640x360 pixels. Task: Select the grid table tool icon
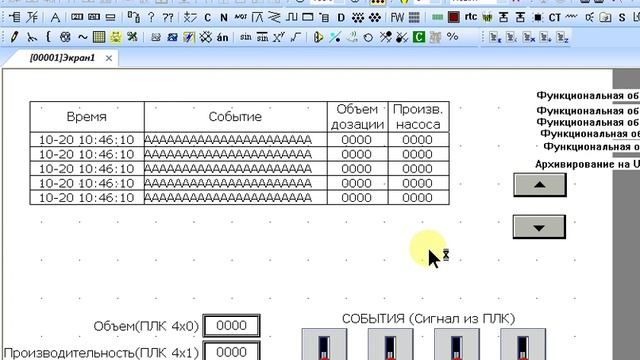(99, 37)
